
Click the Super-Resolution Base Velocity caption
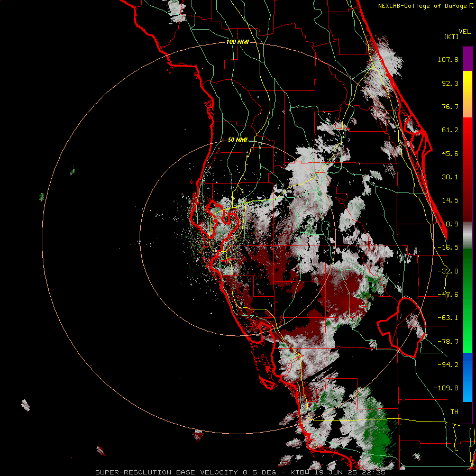[x=241, y=472]
